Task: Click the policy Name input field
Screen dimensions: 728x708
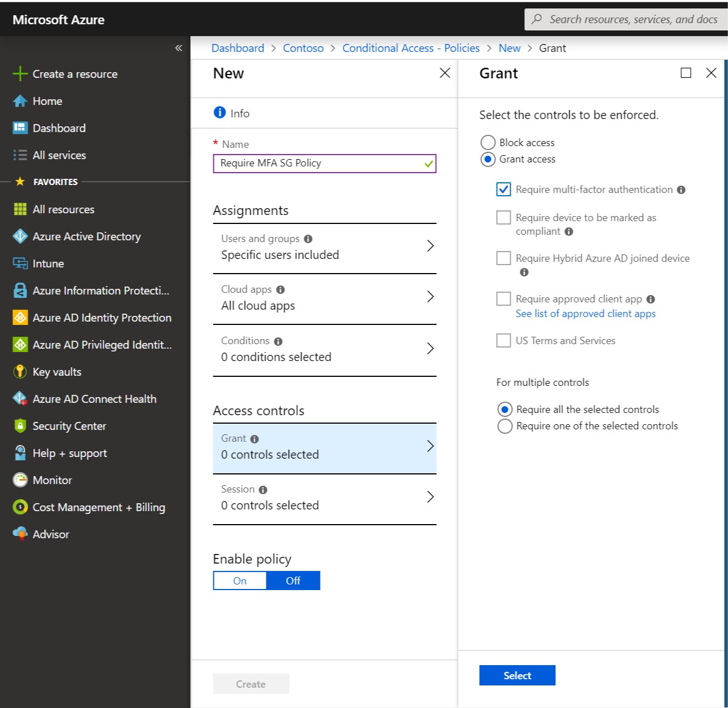Action: (324, 163)
